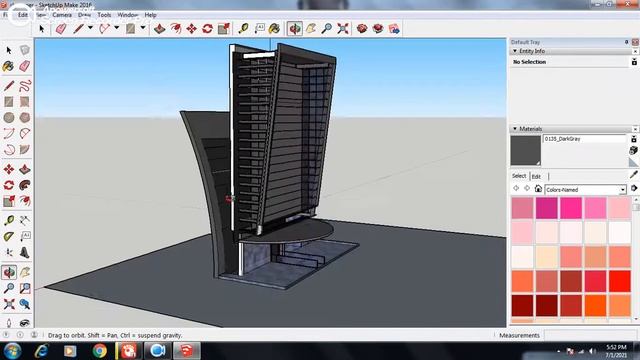This screenshot has height=360, width=640.
Task: Open the Line tool dropdown arrow
Action: coord(90,28)
